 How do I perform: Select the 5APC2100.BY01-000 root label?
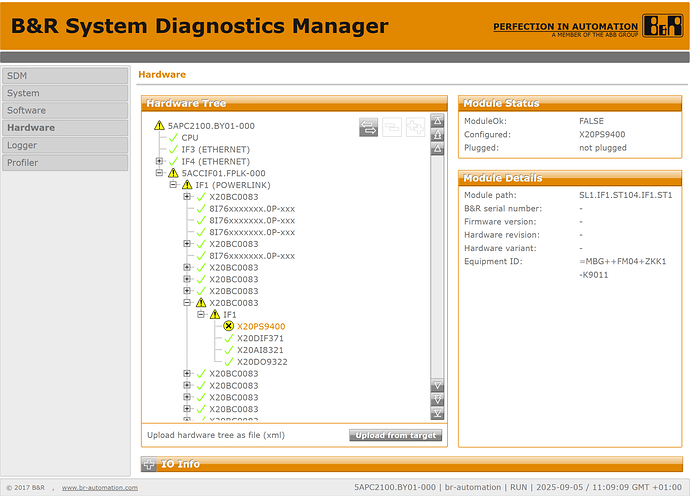211,126
